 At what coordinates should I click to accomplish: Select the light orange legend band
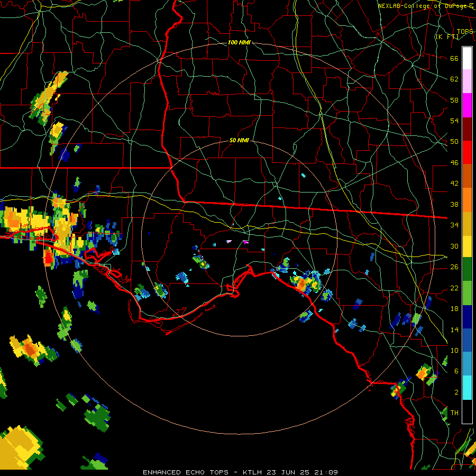pyautogui.click(x=467, y=199)
